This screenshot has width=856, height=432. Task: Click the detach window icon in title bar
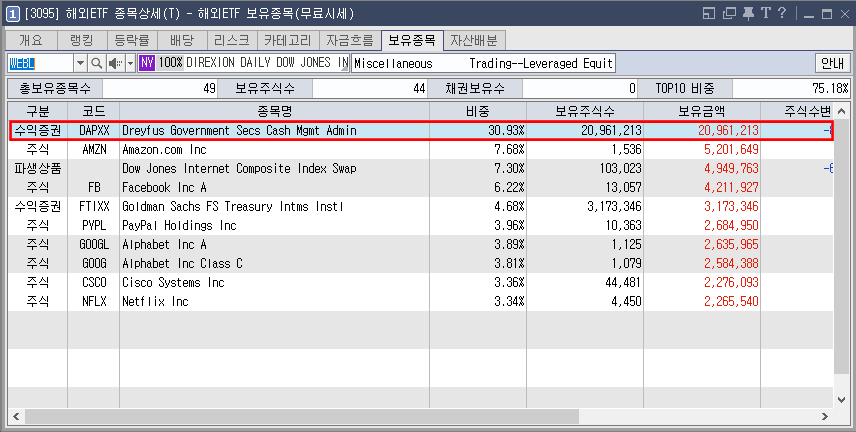709,13
